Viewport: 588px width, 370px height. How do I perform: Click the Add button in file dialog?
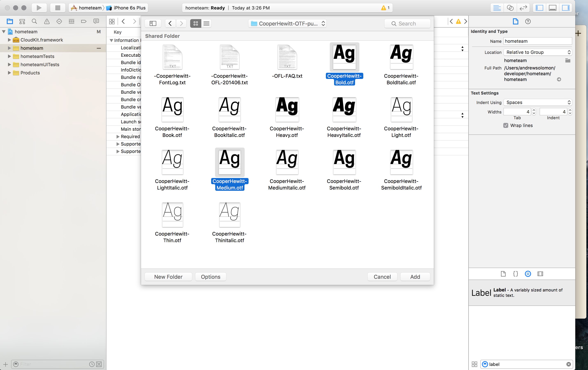(415, 276)
